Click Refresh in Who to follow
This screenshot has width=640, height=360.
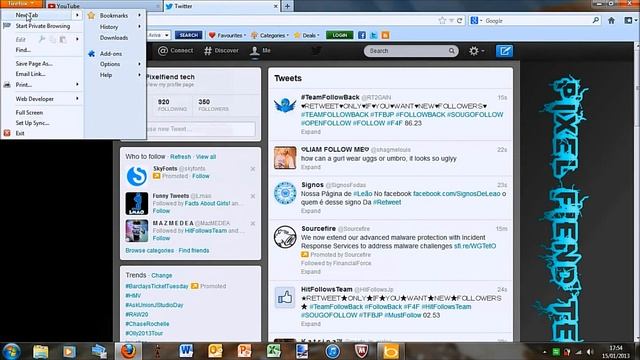(180, 157)
